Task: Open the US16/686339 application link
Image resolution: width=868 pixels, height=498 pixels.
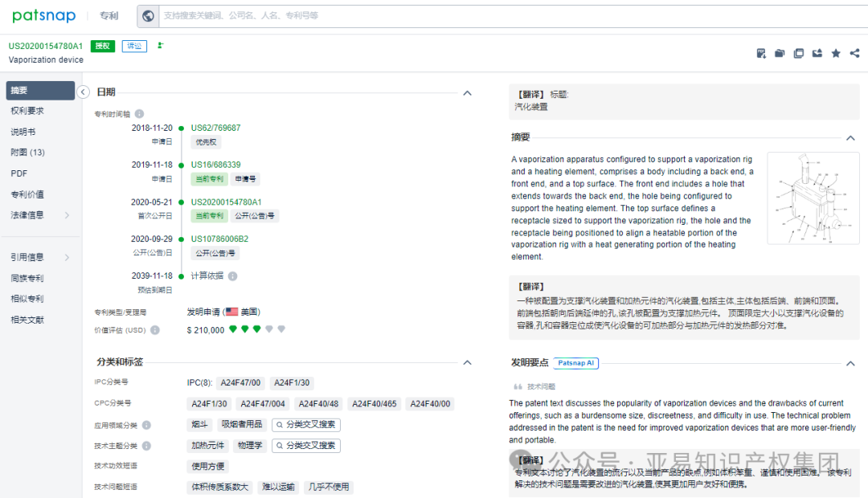Action: (216, 164)
